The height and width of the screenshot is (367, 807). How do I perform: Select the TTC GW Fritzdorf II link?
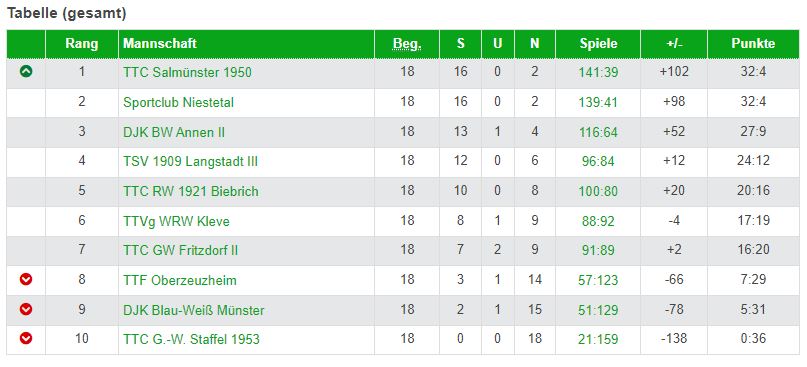pos(181,251)
